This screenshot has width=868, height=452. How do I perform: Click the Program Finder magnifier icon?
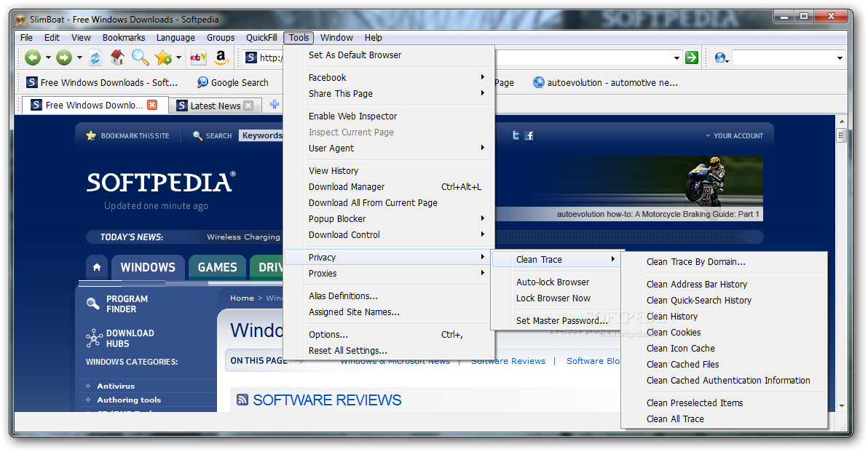point(92,304)
